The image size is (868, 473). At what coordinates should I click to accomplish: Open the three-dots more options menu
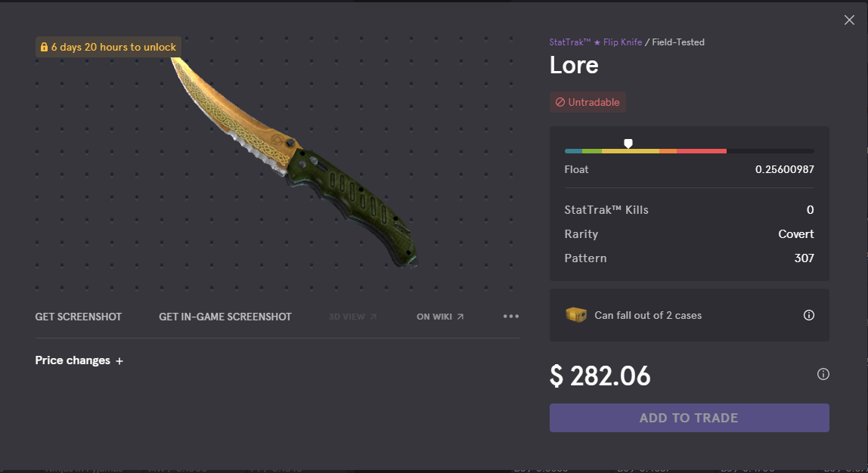(511, 317)
